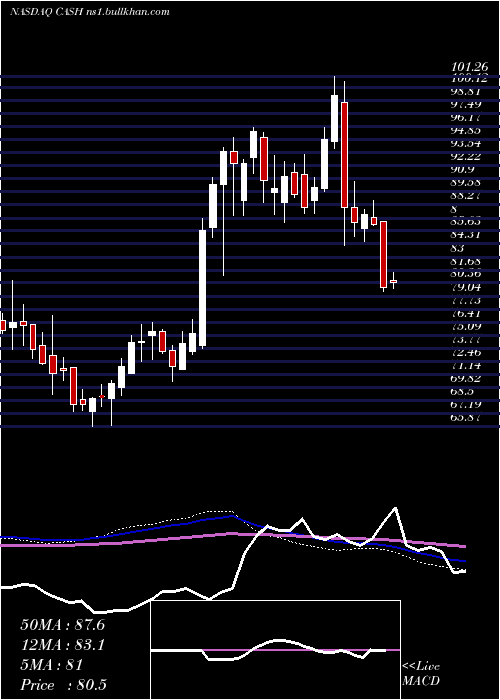
Task: Click the 72.46 price axis label
Action: [x=467, y=352]
